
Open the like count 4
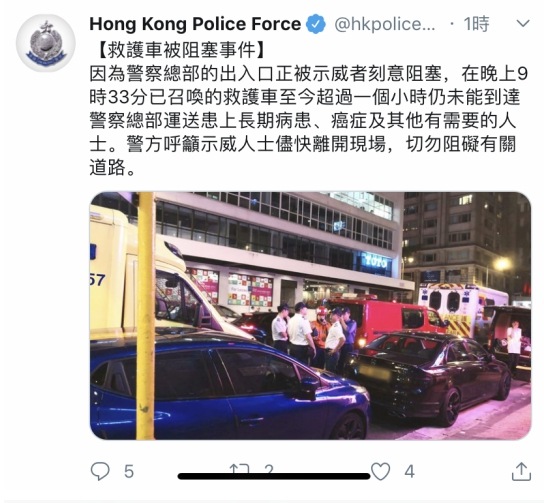[x=409, y=471]
